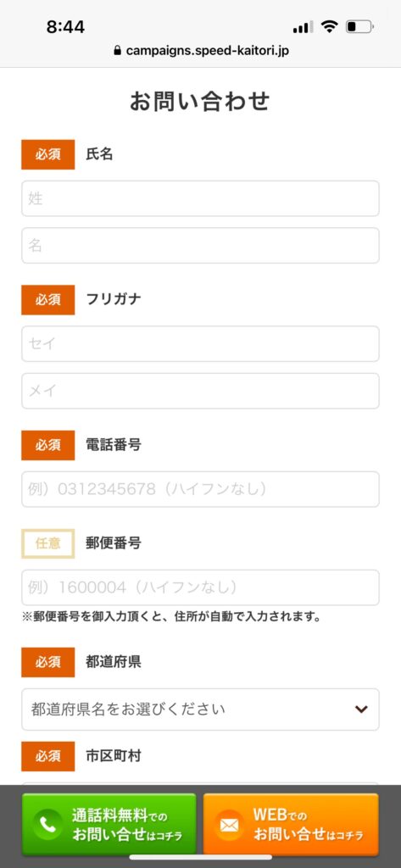Focus the メイ furigana field
The width and height of the screenshot is (401, 868).
(x=200, y=391)
